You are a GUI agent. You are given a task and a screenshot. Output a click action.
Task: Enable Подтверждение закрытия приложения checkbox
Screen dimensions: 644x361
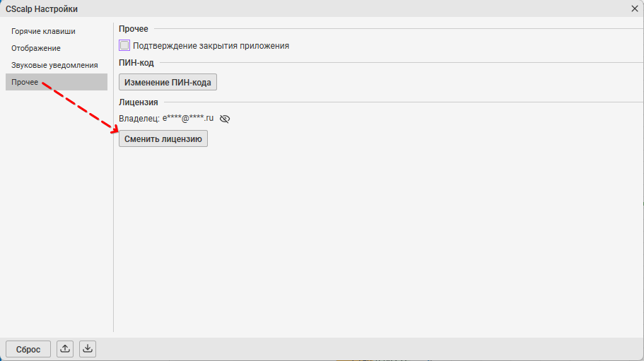pos(124,45)
